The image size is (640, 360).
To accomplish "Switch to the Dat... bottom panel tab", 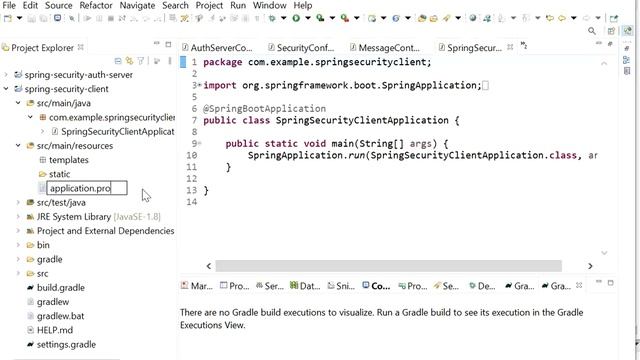I will coord(305,286).
